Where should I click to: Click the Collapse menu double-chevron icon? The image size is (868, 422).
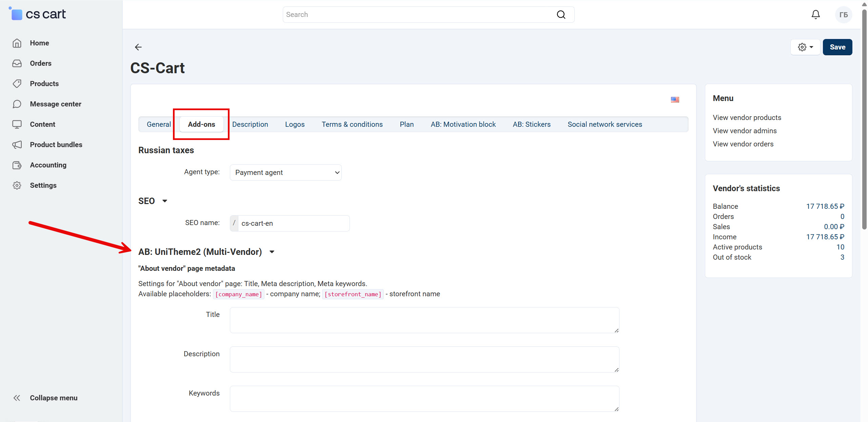click(x=17, y=398)
